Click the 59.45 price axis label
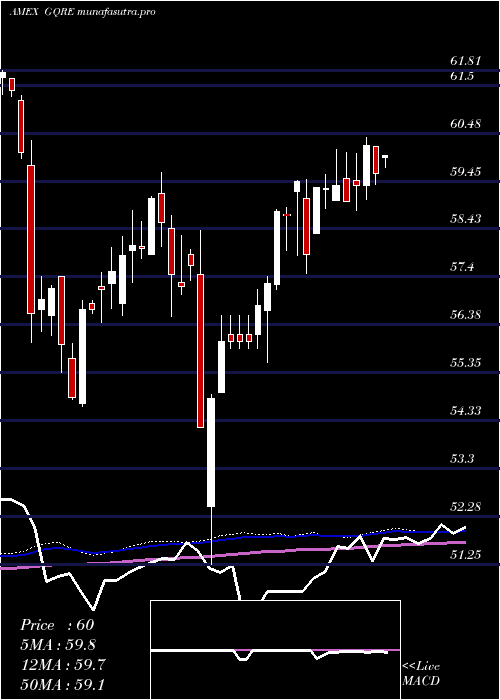The width and height of the screenshot is (500, 700). click(x=466, y=171)
